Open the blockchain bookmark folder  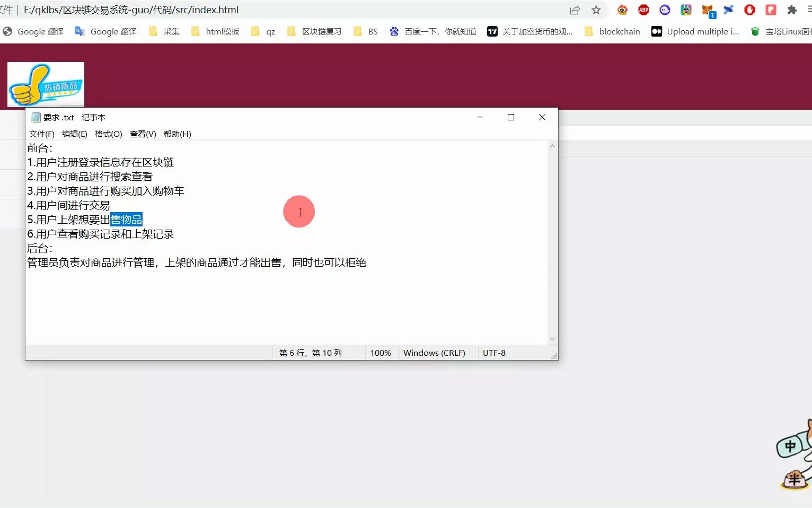[612, 32]
